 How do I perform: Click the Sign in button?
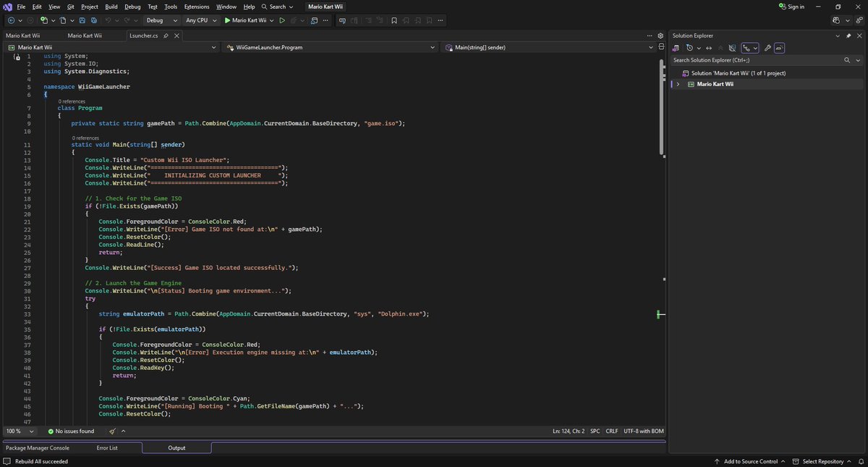tap(791, 7)
